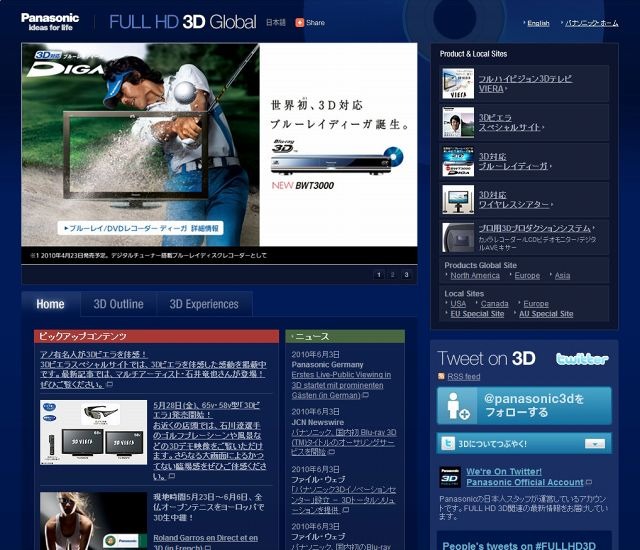Open the VIERA 3D TV thumbnail
This screenshot has height=550, width=640.
click(x=458, y=84)
